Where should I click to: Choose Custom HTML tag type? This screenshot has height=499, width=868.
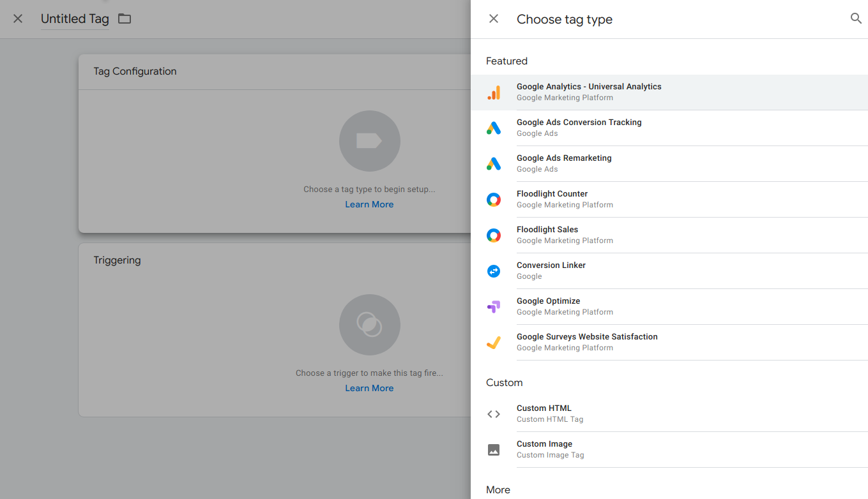[x=669, y=414]
